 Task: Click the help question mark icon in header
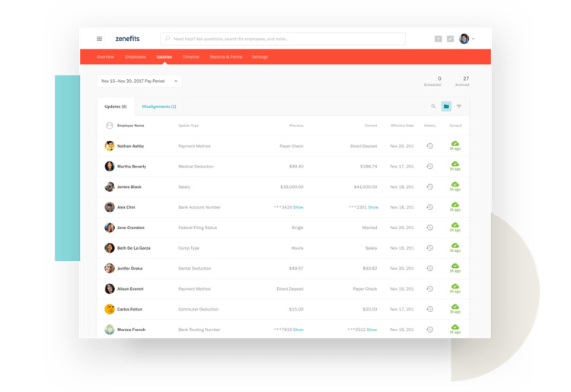(438, 39)
